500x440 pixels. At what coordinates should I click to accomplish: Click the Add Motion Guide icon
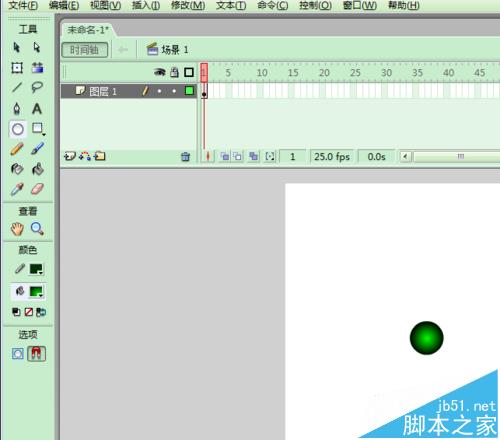coord(85,156)
